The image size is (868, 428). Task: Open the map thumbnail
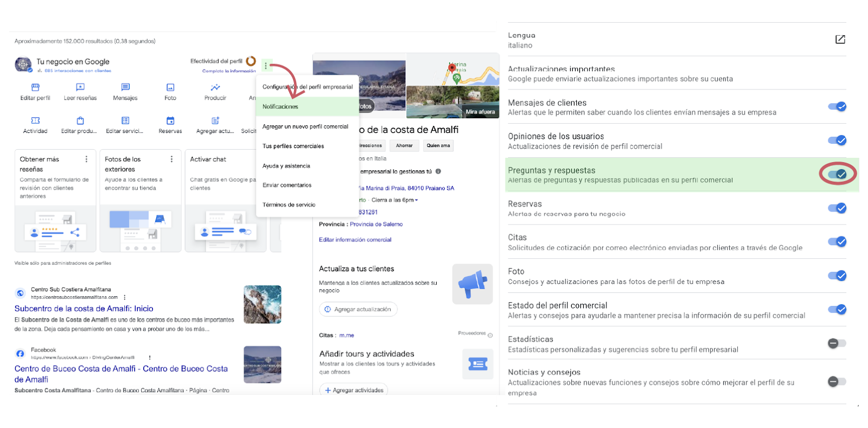click(x=452, y=69)
